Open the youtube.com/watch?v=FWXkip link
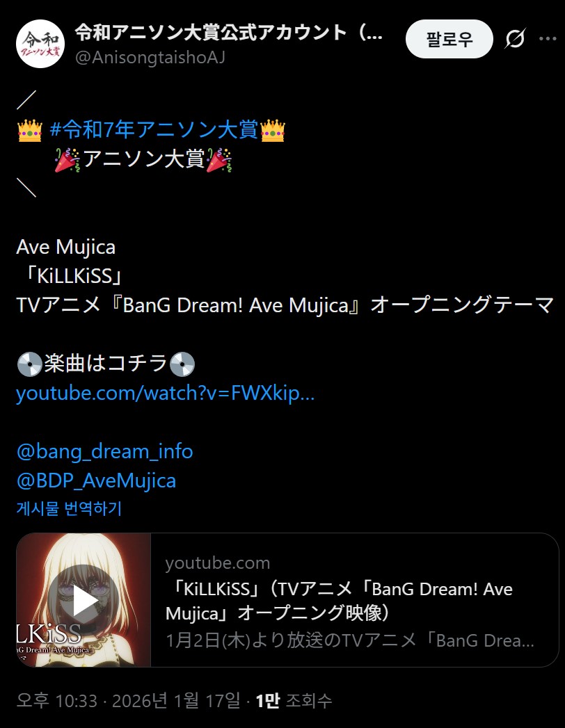Viewport: 565px width, 728px height. point(166,394)
